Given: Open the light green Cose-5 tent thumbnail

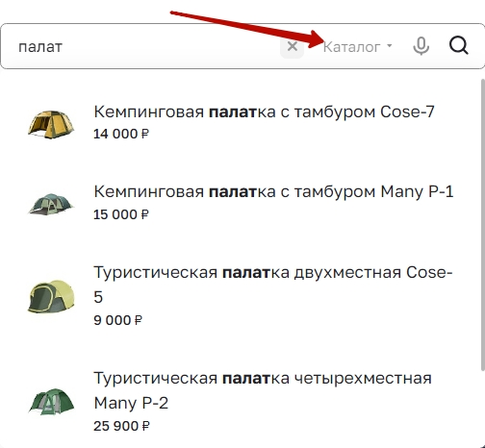Looking at the screenshot, I should pos(51,296).
